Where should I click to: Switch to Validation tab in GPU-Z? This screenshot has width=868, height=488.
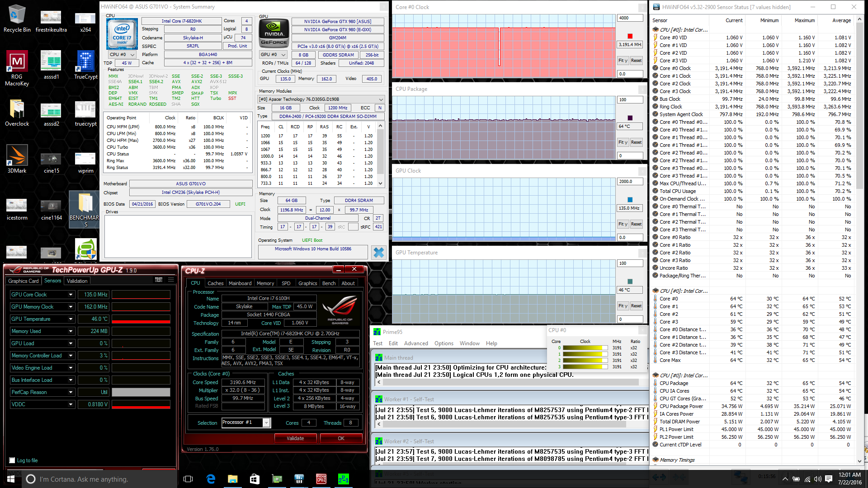77,281
